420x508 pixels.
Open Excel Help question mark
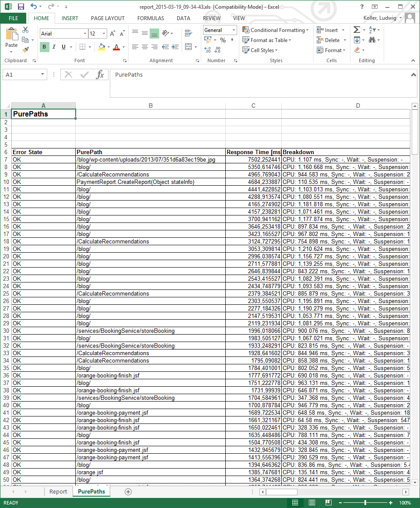tap(362, 7)
